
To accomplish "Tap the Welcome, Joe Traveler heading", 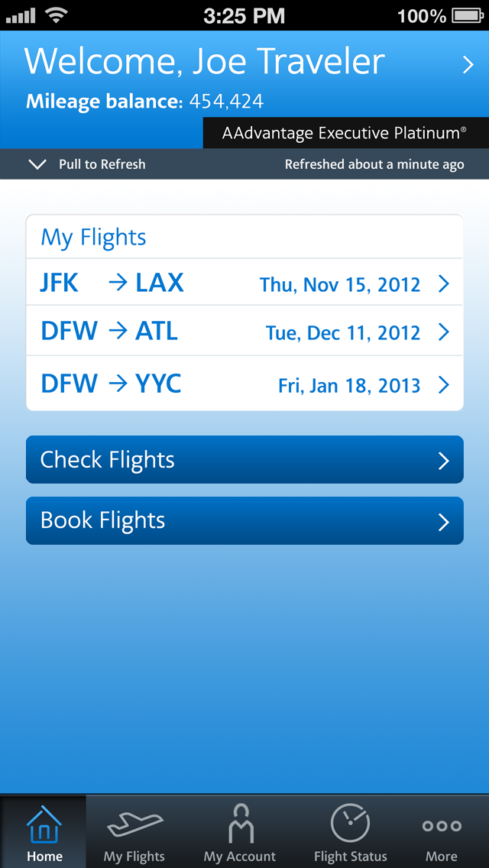I will click(x=205, y=62).
